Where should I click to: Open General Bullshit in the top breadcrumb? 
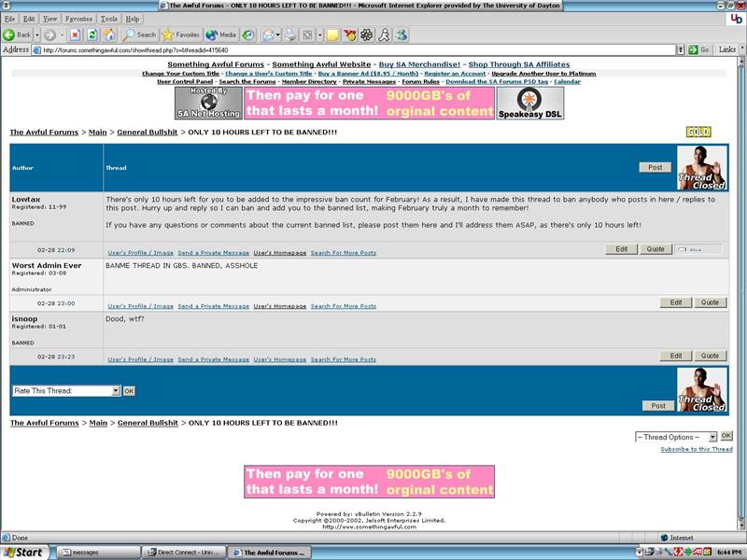click(148, 132)
